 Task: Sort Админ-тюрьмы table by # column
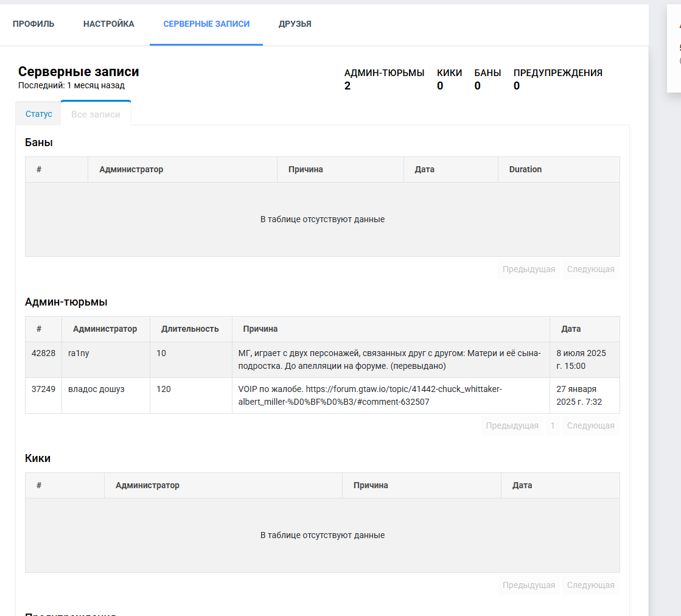point(43,329)
